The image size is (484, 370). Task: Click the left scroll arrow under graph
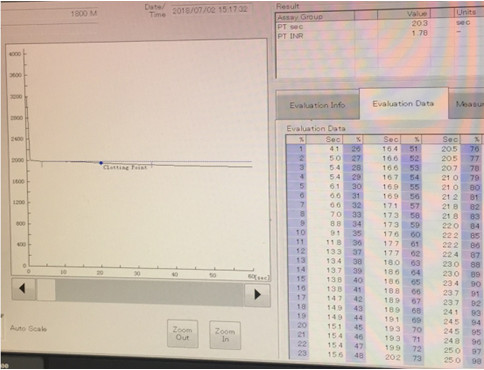point(23,289)
